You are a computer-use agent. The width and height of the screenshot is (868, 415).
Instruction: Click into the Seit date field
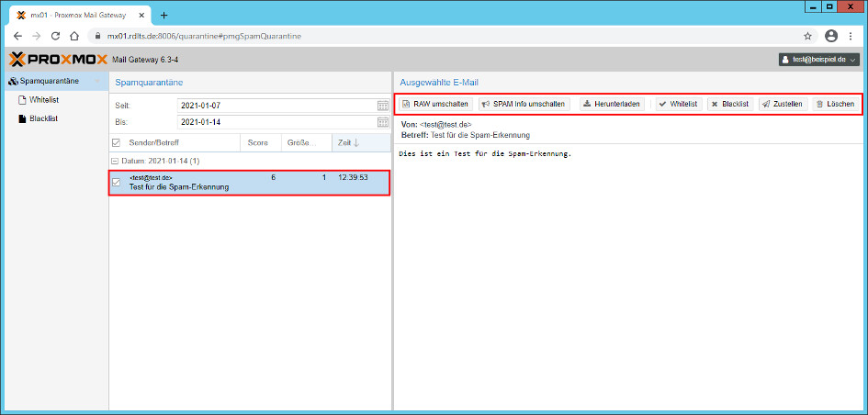point(274,106)
